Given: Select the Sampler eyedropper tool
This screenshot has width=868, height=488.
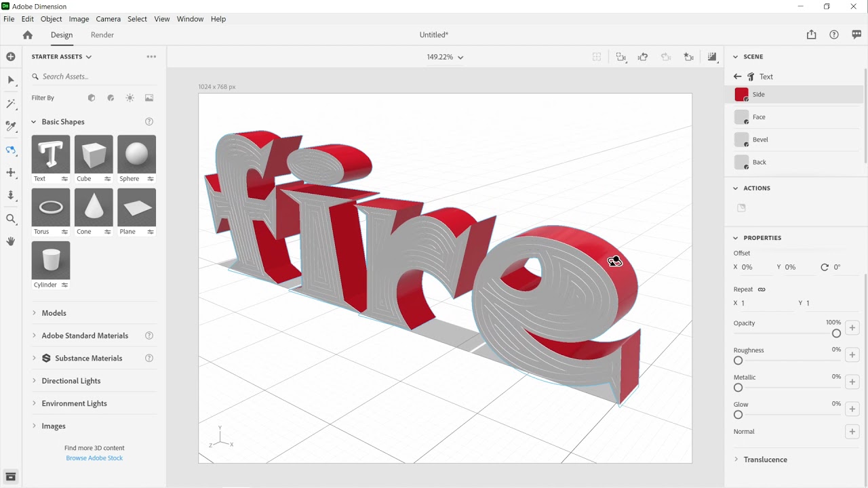Looking at the screenshot, I should click(11, 127).
